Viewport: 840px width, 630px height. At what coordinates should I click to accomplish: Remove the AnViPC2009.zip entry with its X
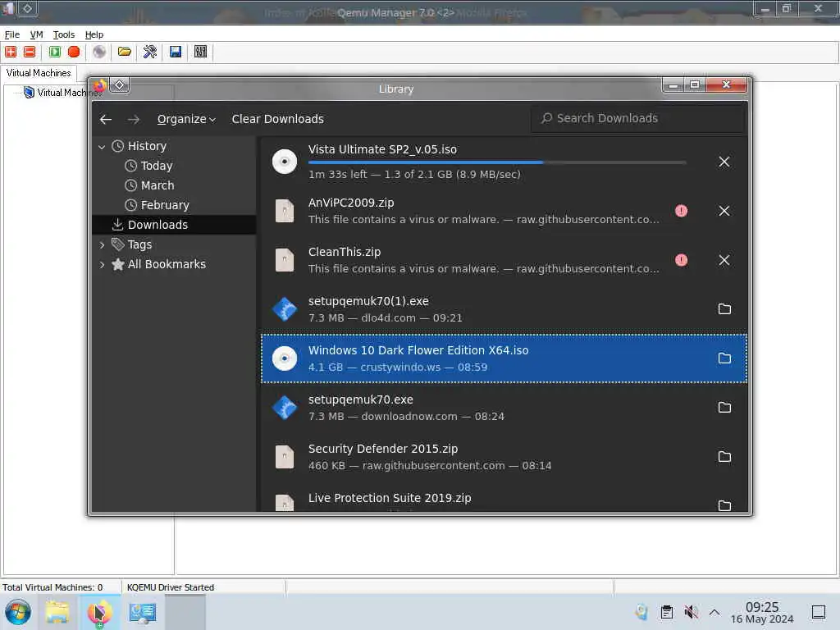click(x=724, y=211)
